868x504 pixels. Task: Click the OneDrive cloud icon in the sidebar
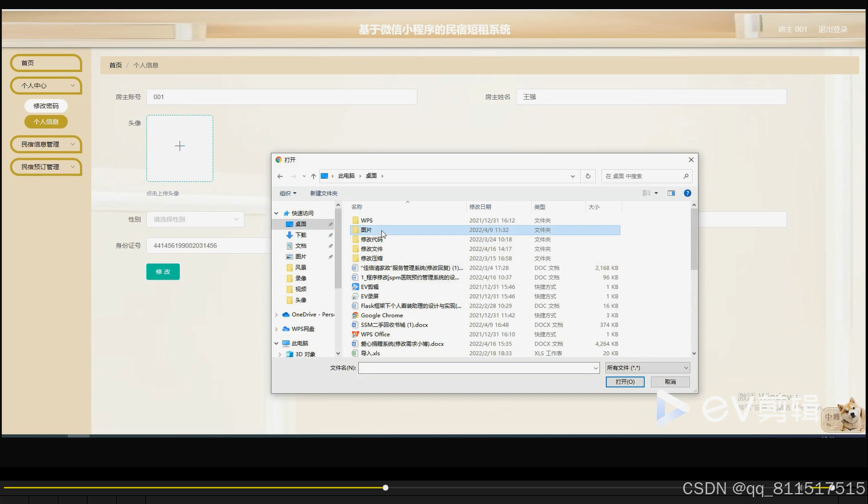point(286,314)
